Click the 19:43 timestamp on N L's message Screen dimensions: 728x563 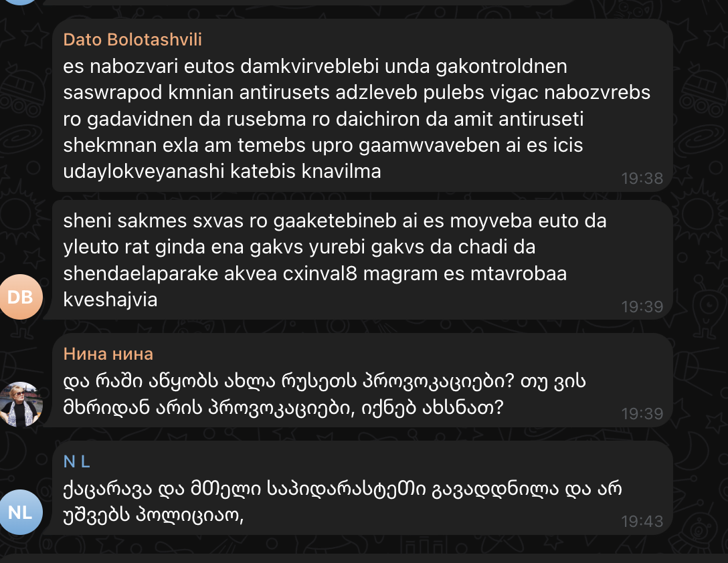point(642,520)
